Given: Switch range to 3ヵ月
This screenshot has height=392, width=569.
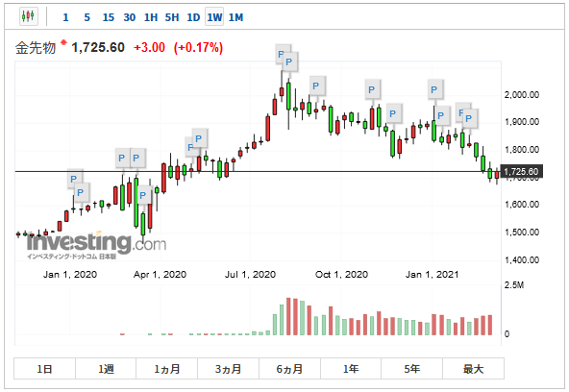Looking at the screenshot, I should (228, 369).
